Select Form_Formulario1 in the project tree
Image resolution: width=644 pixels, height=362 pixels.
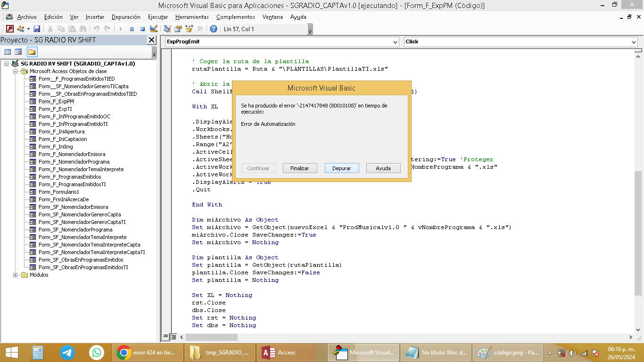pos(59,192)
